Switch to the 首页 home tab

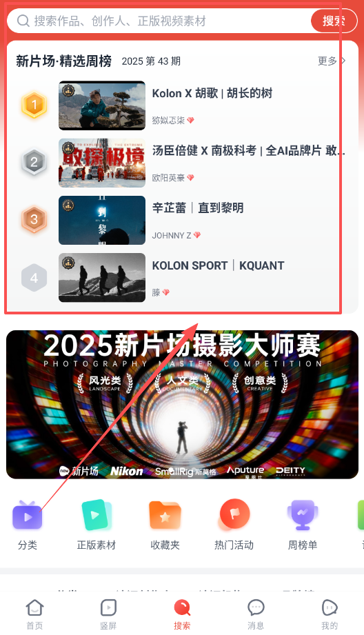click(x=34, y=614)
